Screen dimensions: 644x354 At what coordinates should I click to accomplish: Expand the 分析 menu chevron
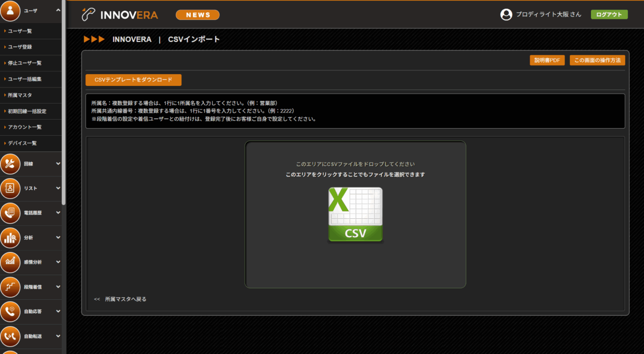point(58,238)
